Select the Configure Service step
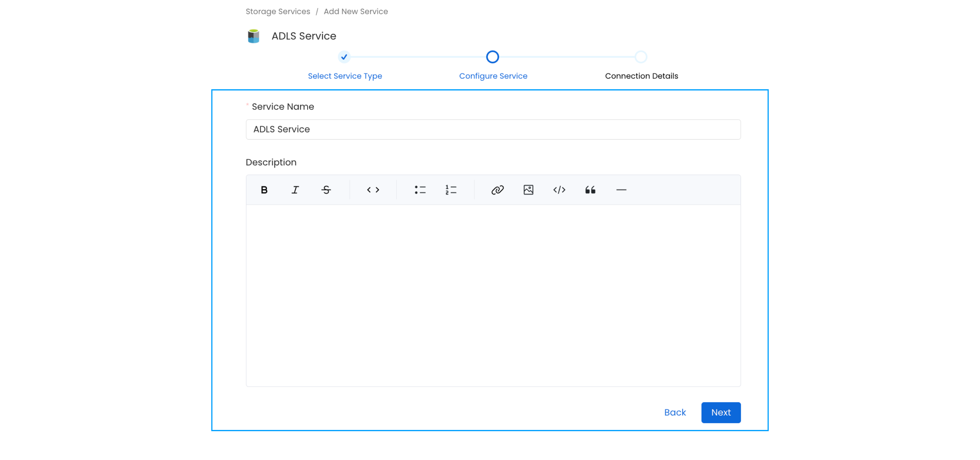Screen dimensions: 980x460 493,76
